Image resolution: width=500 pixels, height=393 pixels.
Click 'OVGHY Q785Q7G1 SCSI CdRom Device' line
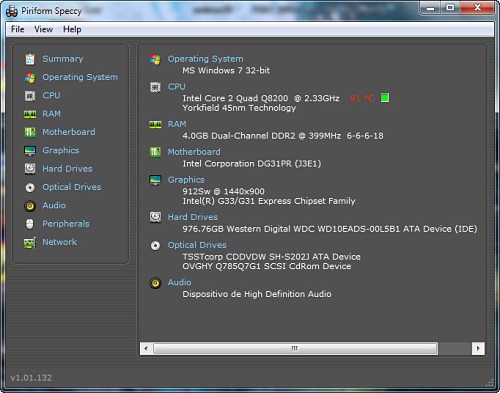click(267, 266)
